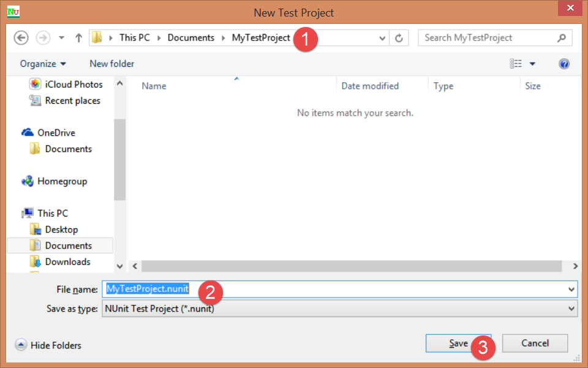Sort by the Size column header
This screenshot has height=368, width=588.
pos(532,86)
